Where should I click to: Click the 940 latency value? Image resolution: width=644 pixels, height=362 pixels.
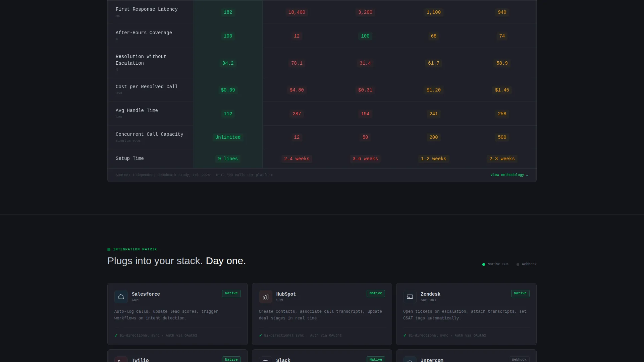502,12
